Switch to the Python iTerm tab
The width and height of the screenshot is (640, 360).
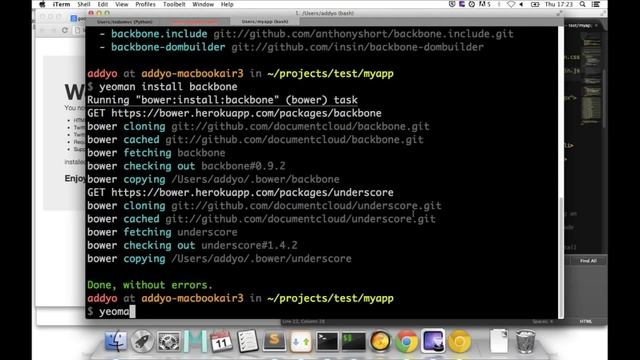pyautogui.click(x=124, y=21)
